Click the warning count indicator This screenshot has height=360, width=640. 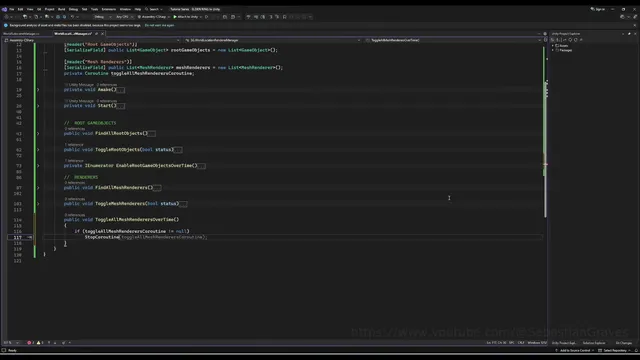(40, 343)
